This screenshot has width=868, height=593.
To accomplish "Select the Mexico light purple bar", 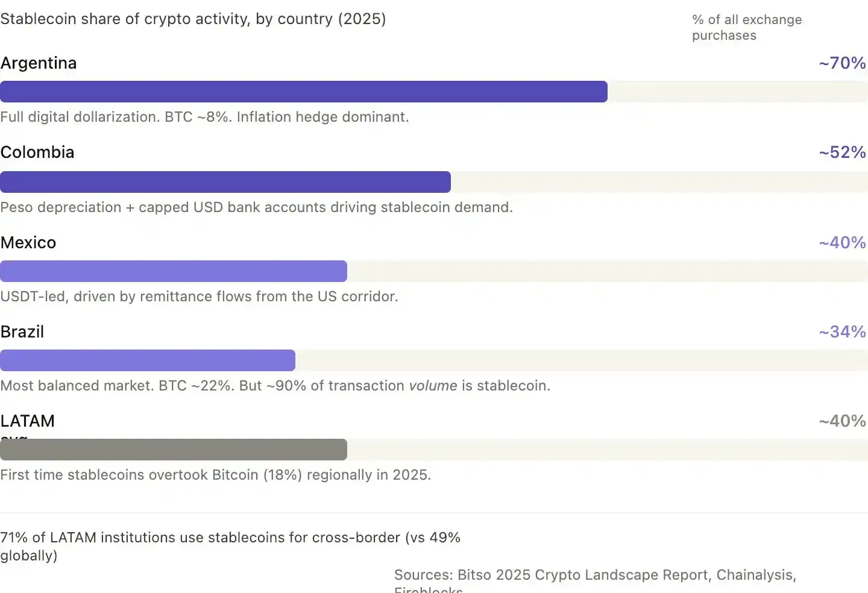I will [174, 271].
